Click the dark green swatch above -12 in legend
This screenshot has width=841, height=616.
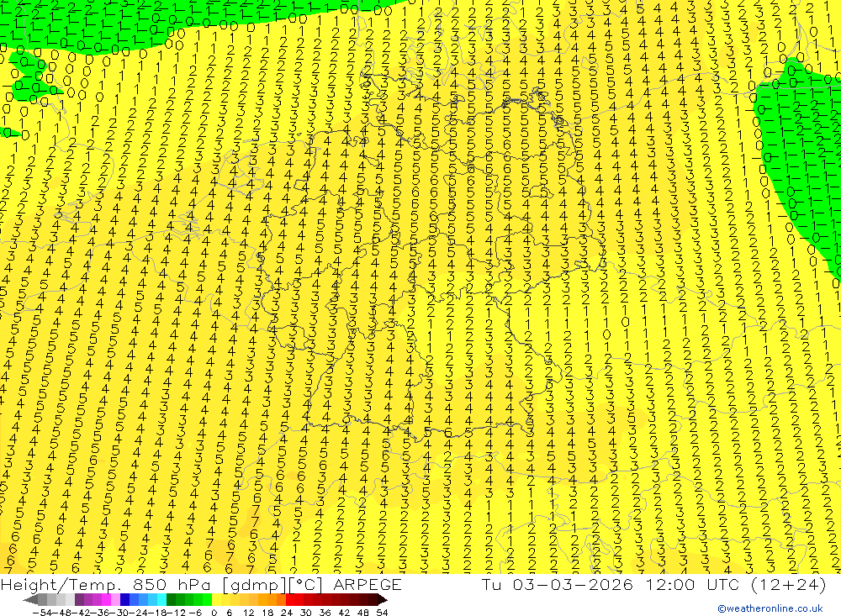171,599
